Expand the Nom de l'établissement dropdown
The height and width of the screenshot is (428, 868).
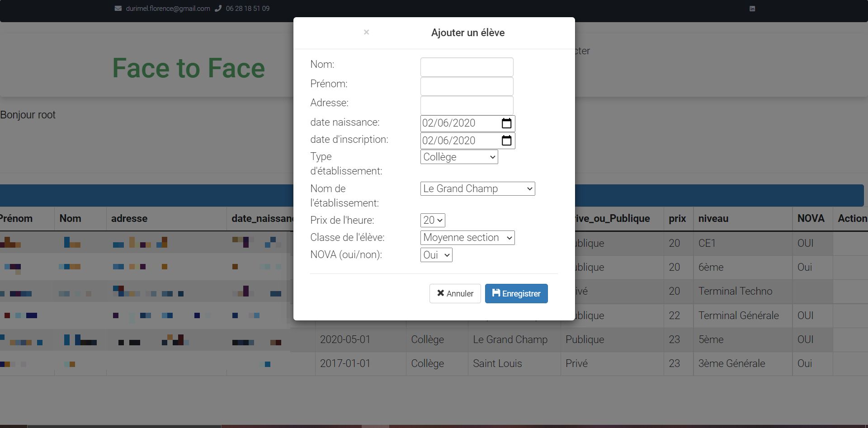pyautogui.click(x=477, y=188)
